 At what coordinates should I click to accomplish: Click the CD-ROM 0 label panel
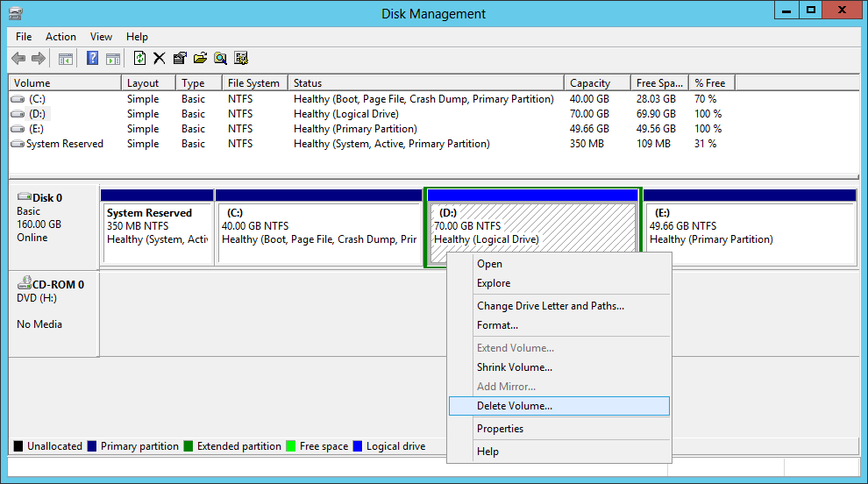click(53, 313)
